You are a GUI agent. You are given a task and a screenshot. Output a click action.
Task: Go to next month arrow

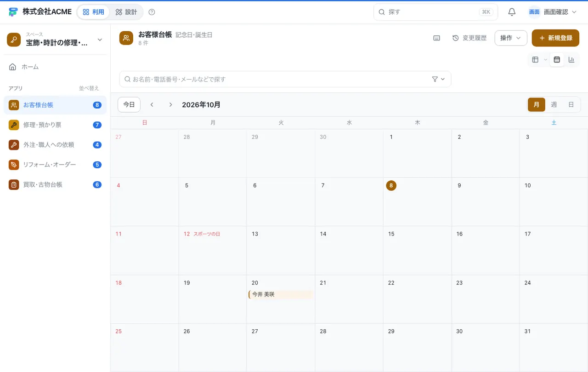(170, 105)
